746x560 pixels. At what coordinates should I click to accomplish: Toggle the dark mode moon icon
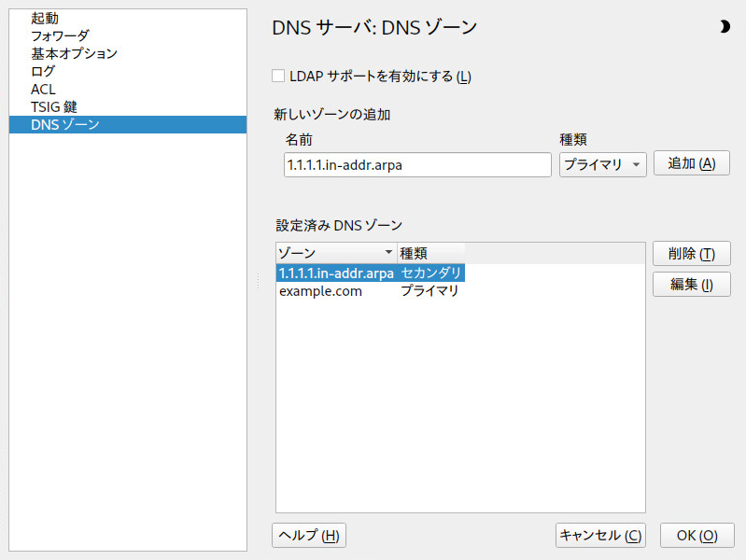click(x=725, y=27)
